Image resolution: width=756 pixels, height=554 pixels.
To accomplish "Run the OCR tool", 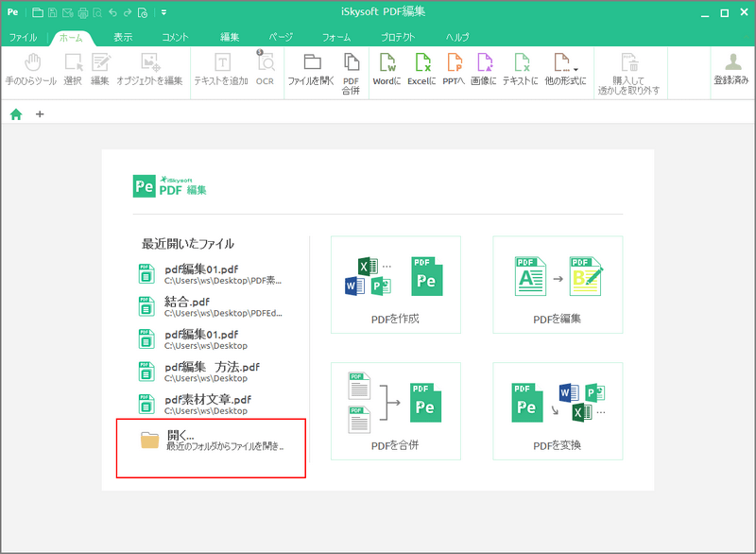I will [x=265, y=69].
